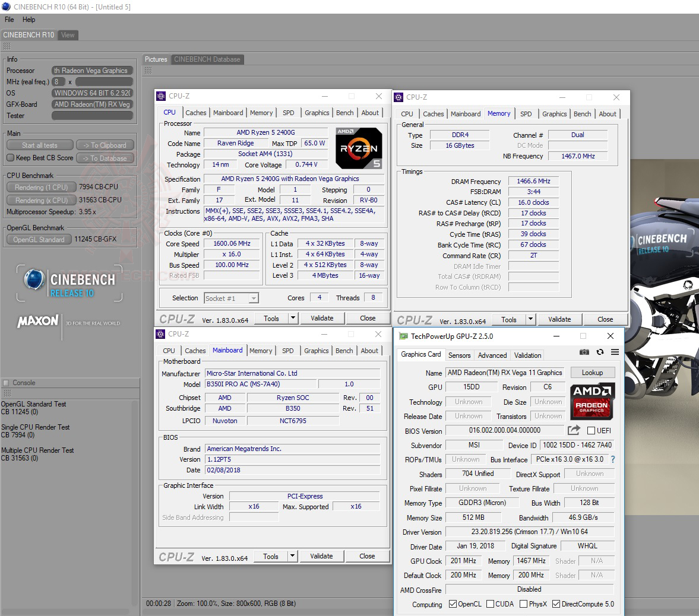Image resolution: width=699 pixels, height=616 pixels.
Task: Open Tools dropdown arrow in CPU-Z Mainboard window
Action: pyautogui.click(x=292, y=556)
